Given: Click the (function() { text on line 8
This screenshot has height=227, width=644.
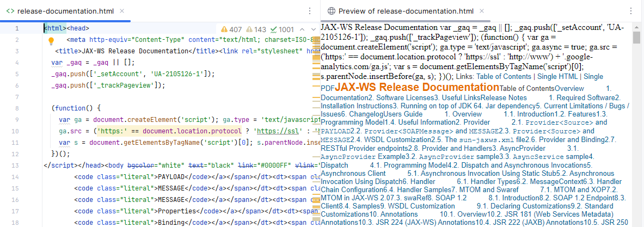Looking at the screenshot, I should [x=76, y=108].
